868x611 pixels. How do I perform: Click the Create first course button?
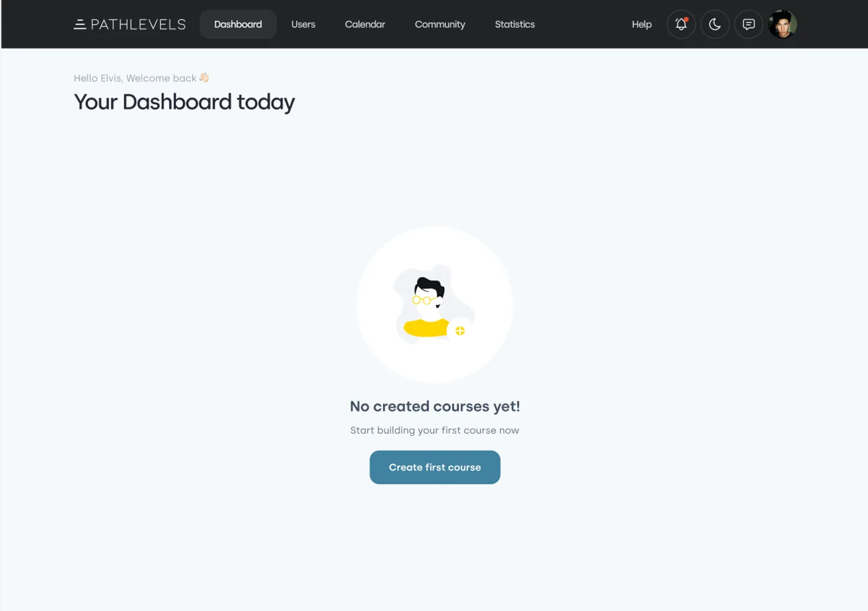coord(435,468)
